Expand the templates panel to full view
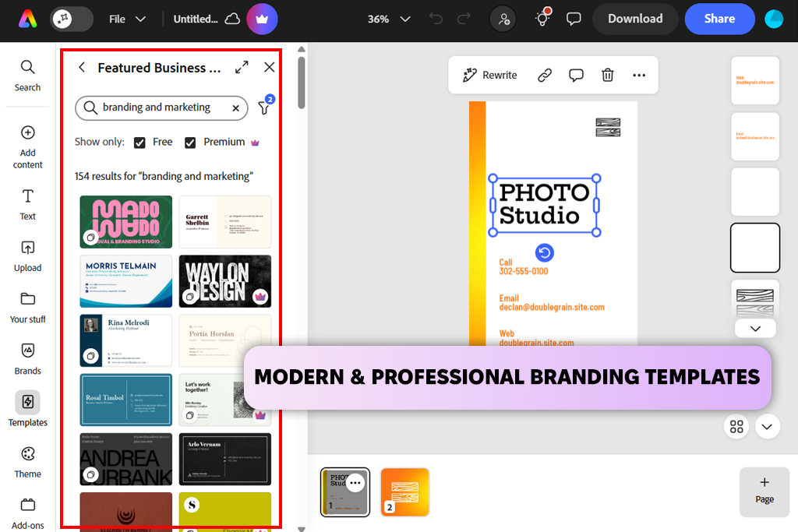798x532 pixels. click(242, 67)
